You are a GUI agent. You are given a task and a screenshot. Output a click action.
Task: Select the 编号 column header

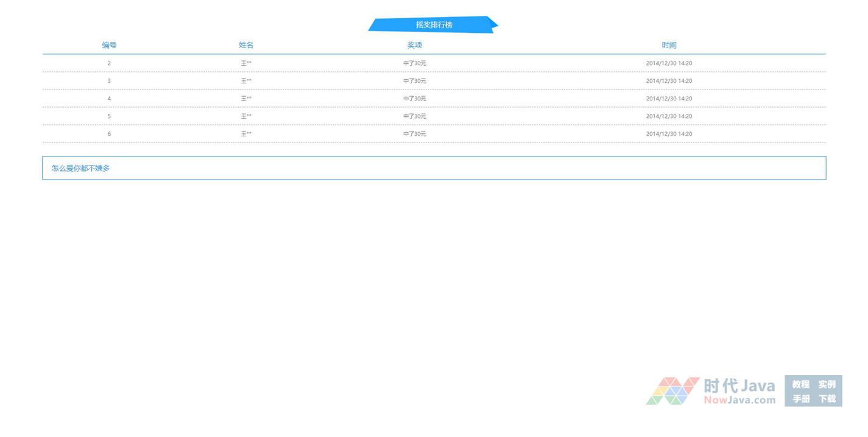109,45
